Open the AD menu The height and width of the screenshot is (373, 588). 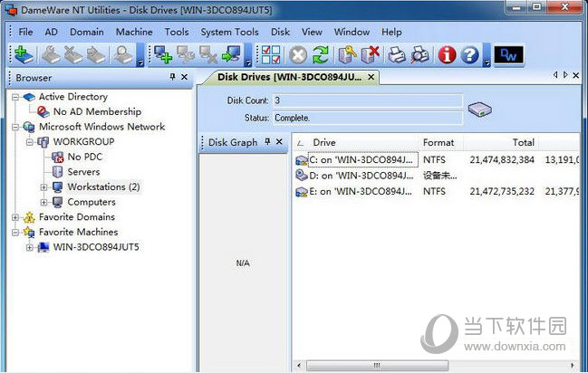51,32
